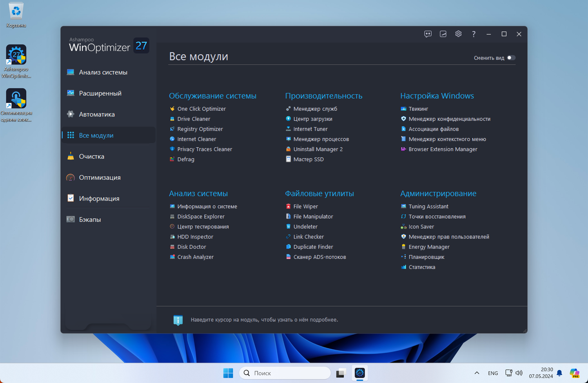Click the Drive Cleaner icon
588x383 pixels.
(172, 119)
